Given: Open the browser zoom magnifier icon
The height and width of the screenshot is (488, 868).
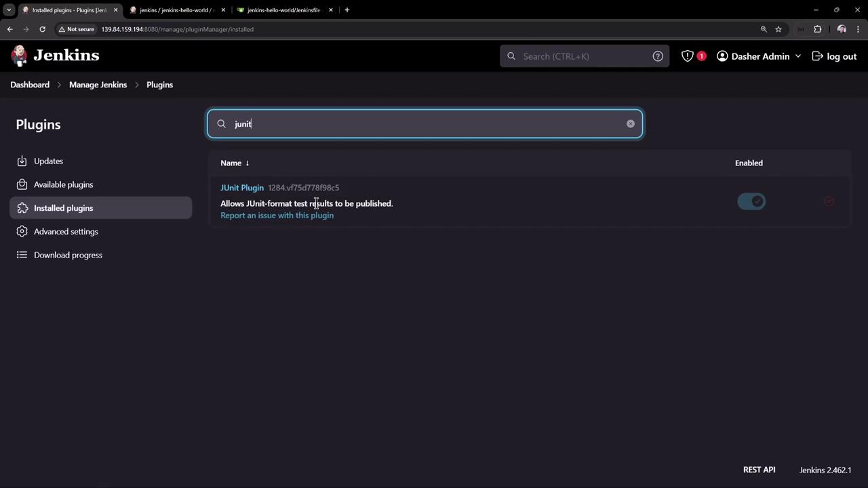Looking at the screenshot, I should click(764, 29).
